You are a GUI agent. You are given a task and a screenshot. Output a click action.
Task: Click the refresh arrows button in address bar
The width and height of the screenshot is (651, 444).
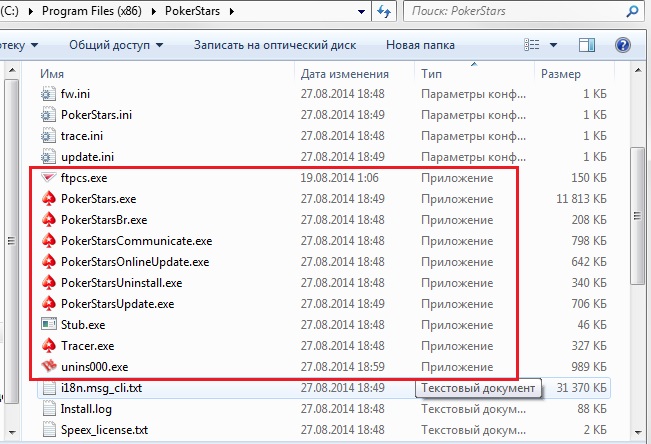pyautogui.click(x=384, y=11)
